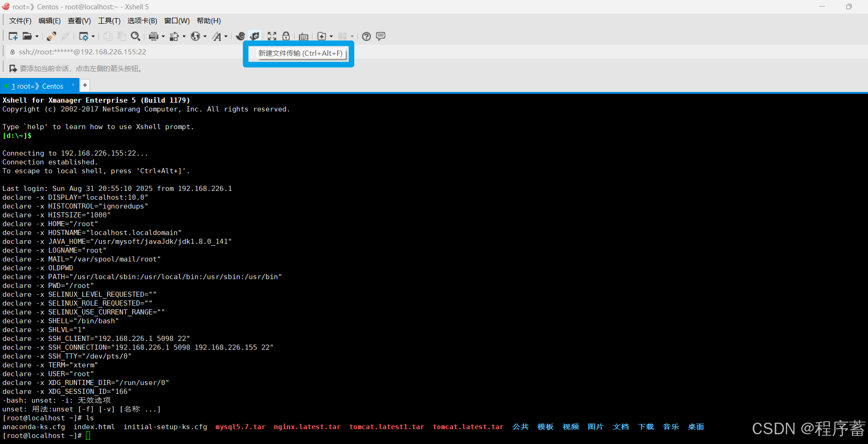
Task: Toggle the address bar lock icon
Action: tap(12, 52)
